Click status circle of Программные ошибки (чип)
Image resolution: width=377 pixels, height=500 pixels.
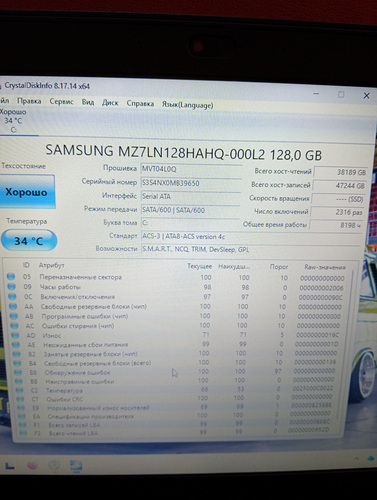pos(14,316)
